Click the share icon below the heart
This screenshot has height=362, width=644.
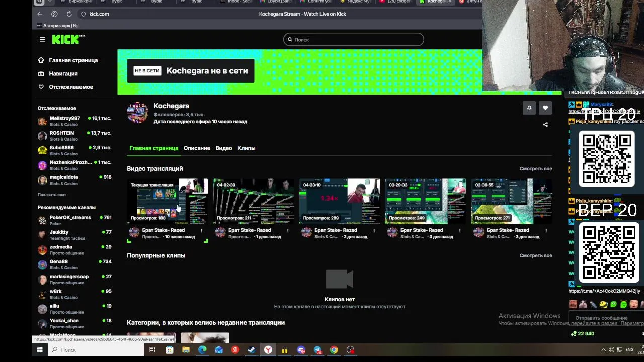coord(545,125)
